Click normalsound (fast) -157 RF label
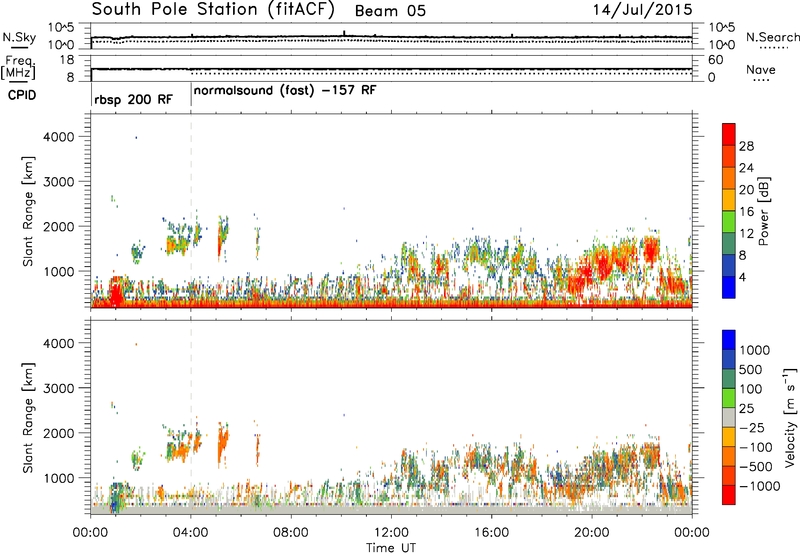The height and width of the screenshot is (554, 800). 285,91
